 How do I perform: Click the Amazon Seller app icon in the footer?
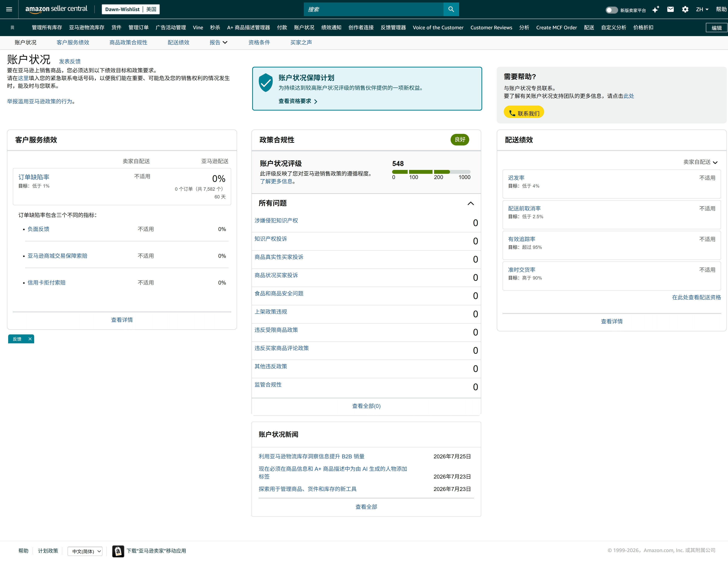[118, 551]
